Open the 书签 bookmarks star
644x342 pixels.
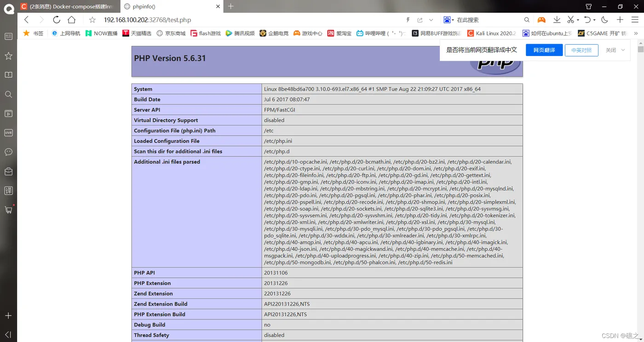point(33,33)
